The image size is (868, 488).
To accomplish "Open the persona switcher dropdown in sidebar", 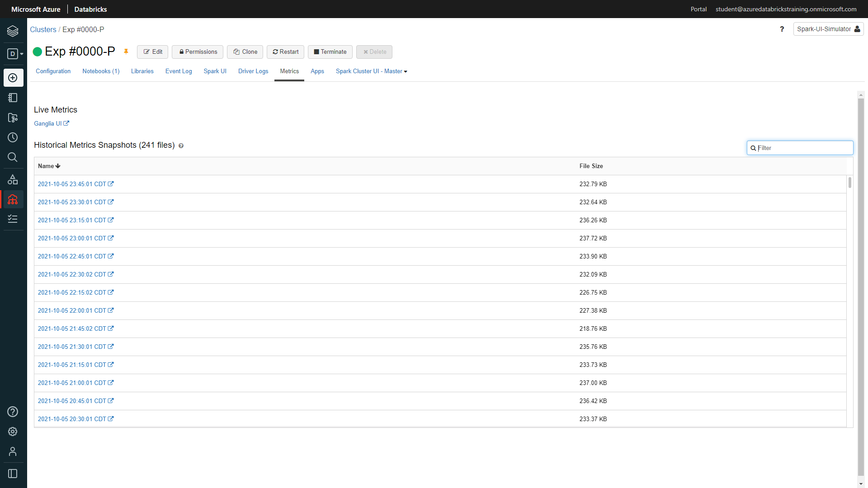I will [x=15, y=54].
